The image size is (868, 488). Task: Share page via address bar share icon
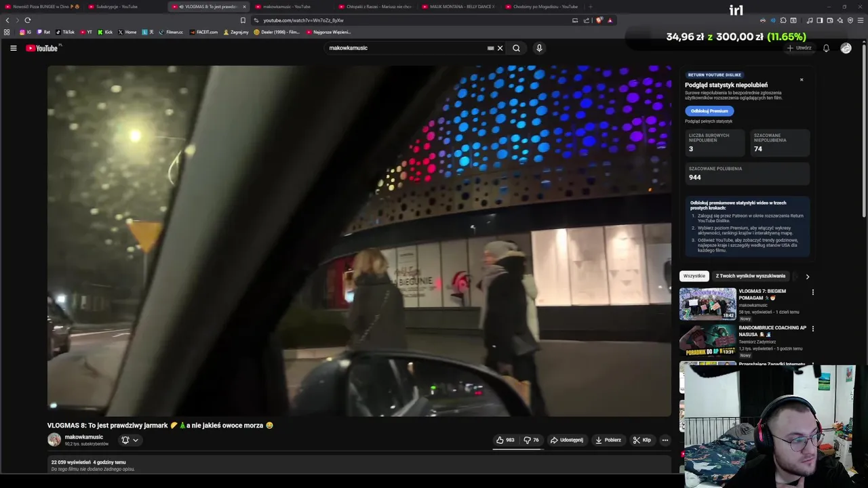[587, 20]
